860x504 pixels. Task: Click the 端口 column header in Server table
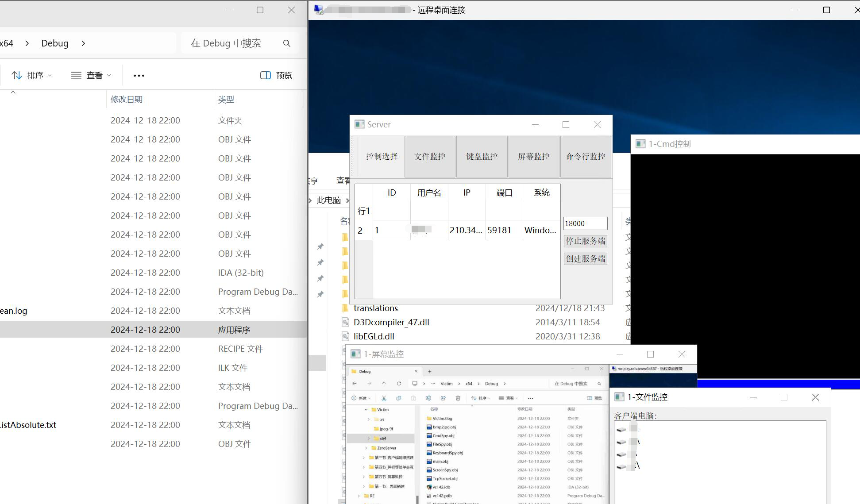(504, 193)
